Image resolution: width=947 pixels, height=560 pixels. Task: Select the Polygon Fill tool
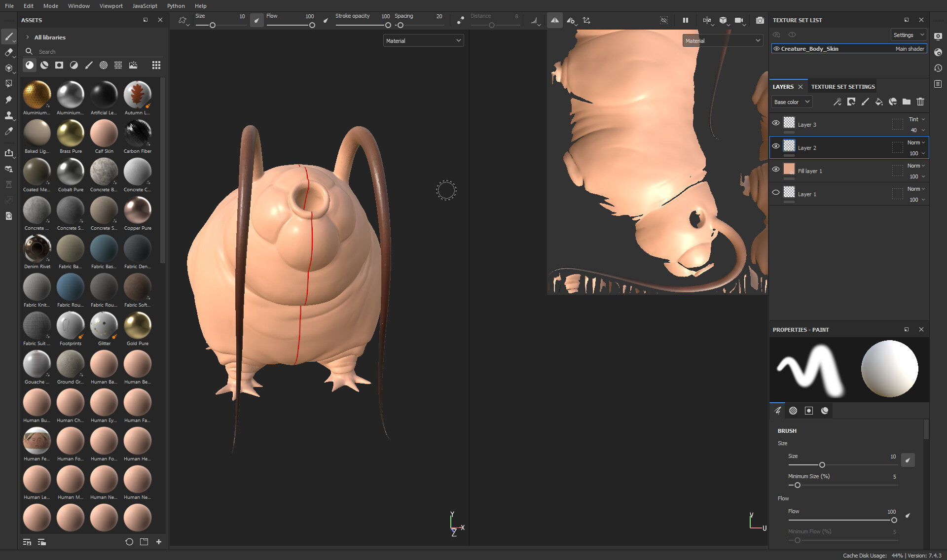(8, 84)
